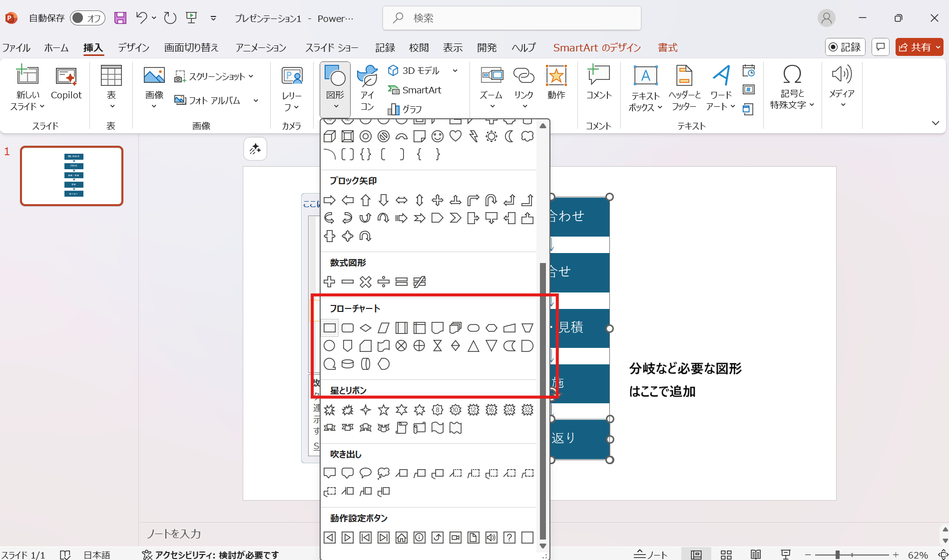Insert the heart basic shape

coord(456,136)
